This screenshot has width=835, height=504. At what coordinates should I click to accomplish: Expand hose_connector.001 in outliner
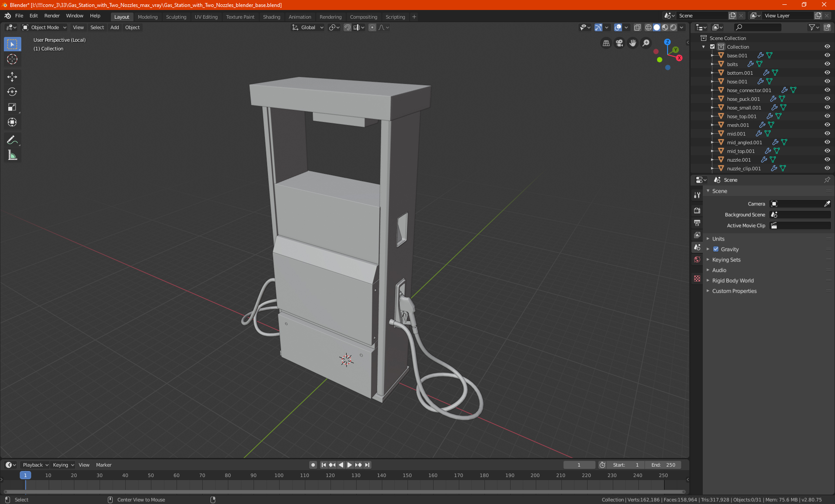coord(712,90)
